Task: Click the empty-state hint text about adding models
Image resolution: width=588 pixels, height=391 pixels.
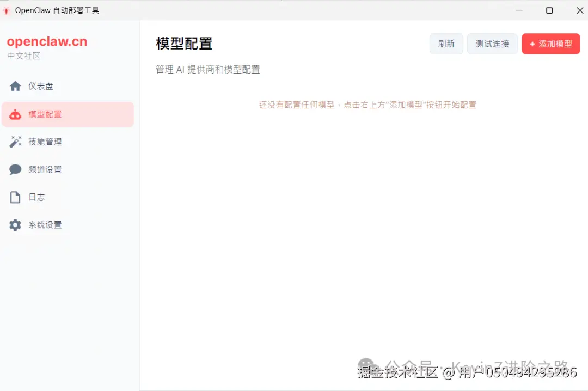Action: tap(367, 105)
